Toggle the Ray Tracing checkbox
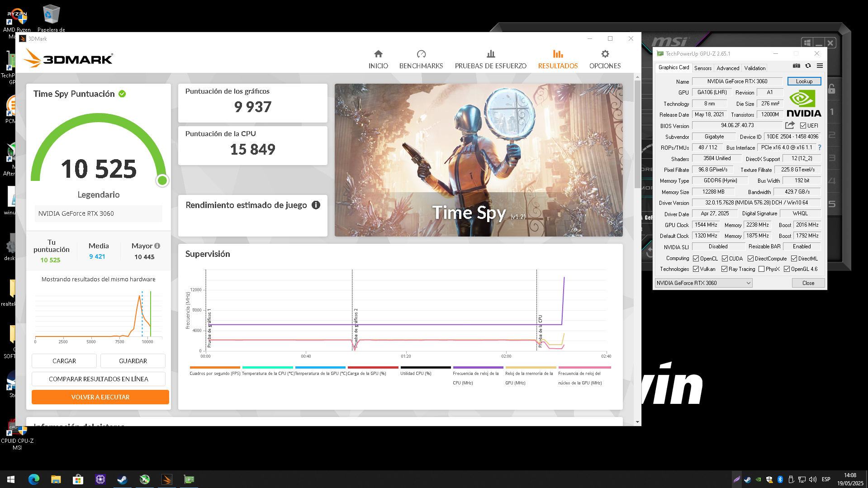The width and height of the screenshot is (868, 488). click(724, 269)
